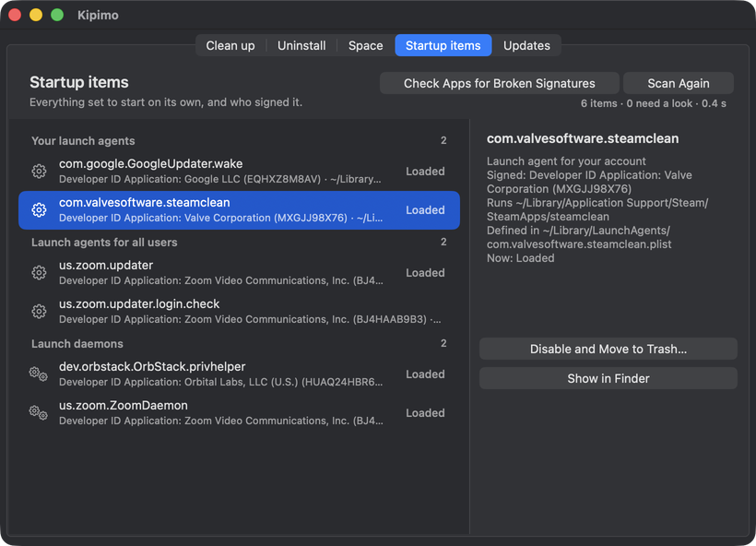The width and height of the screenshot is (756, 546).
Task: Click Loaded status of GoogleUpdater.wake
Action: [425, 172]
